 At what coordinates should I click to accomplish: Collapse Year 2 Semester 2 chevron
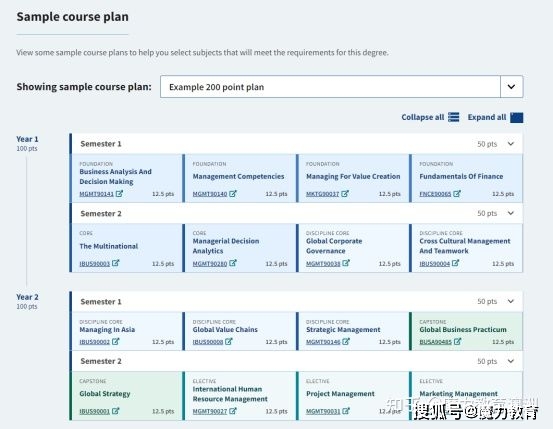pos(511,361)
